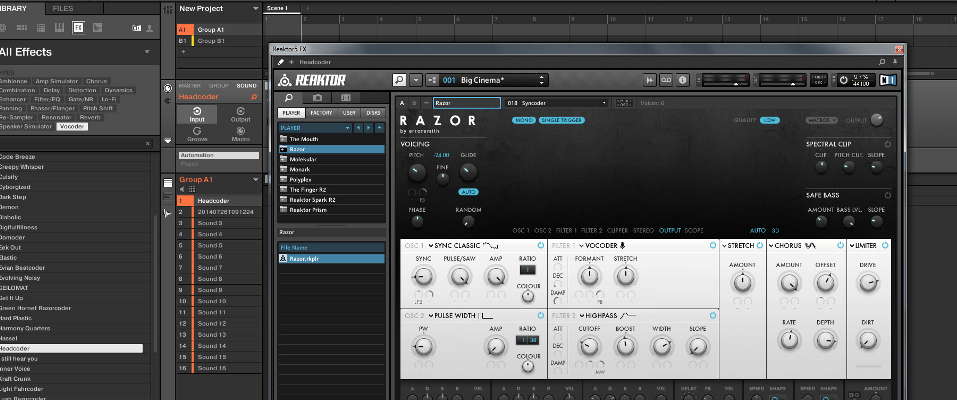Show SCOPE view in Razor display
The height and width of the screenshot is (400, 957).
tap(694, 231)
